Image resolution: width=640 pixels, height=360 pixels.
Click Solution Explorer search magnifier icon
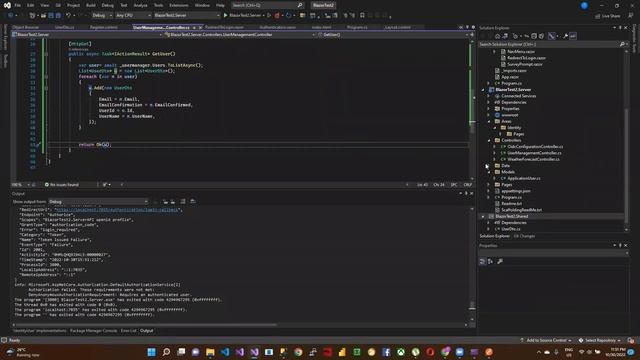pos(622,44)
